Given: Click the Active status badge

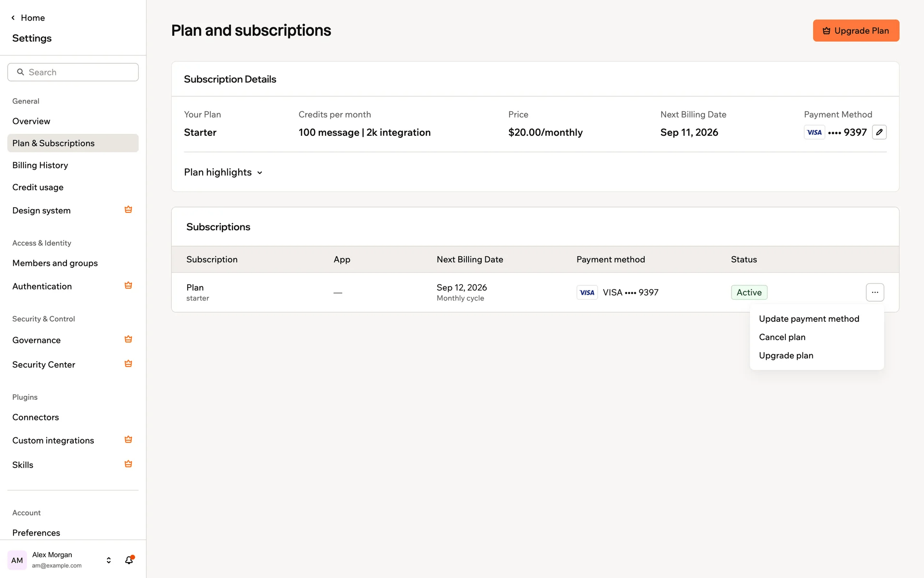Looking at the screenshot, I should (749, 292).
